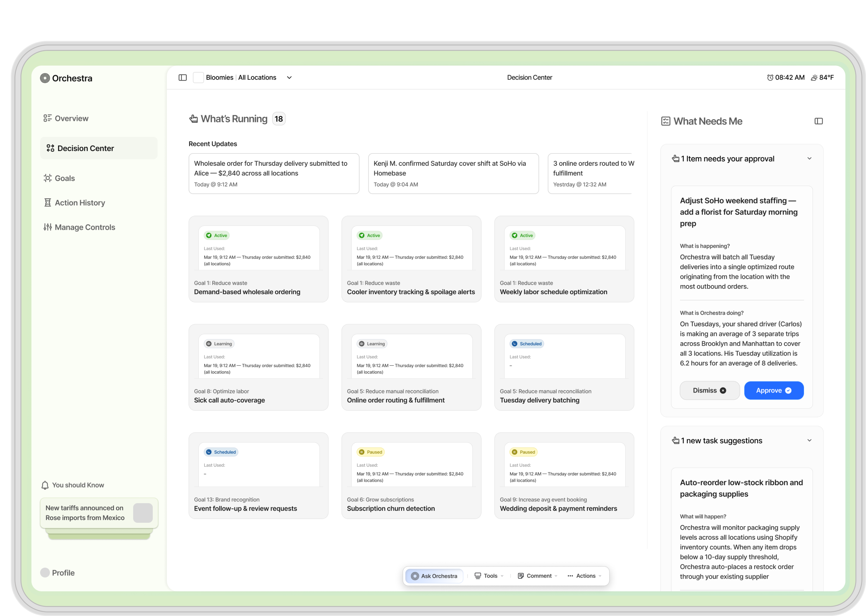Click the 18 running count badge
This screenshot has height=616, width=866.
[x=279, y=119]
